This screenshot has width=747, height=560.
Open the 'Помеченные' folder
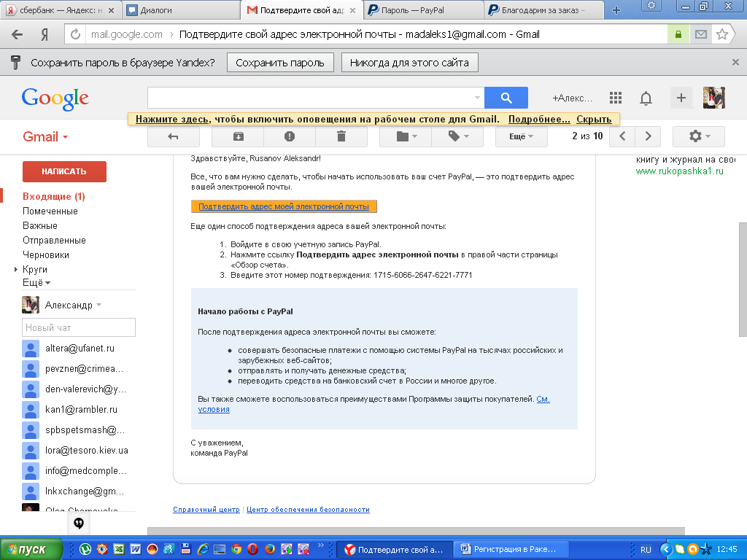click(x=50, y=211)
